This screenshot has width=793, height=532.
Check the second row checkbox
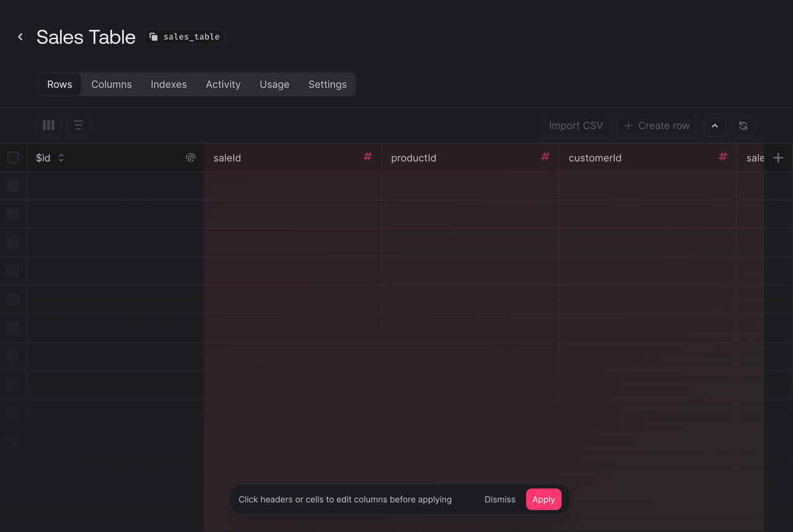13,214
